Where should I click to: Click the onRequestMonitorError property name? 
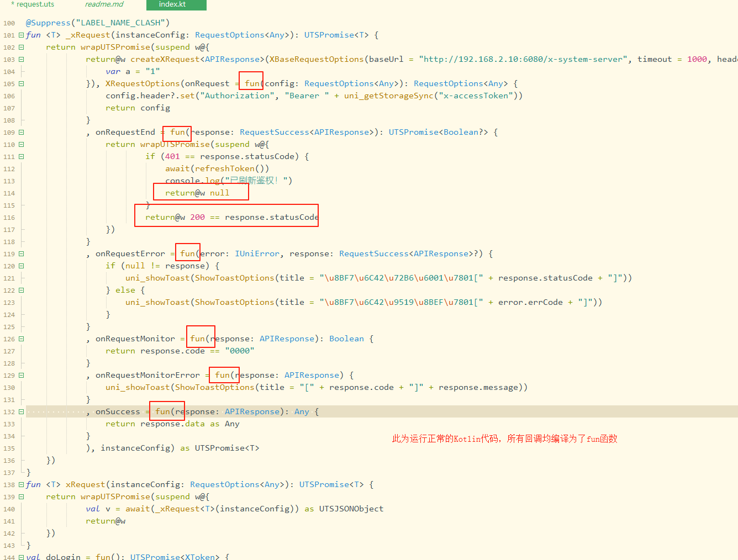[x=147, y=375]
